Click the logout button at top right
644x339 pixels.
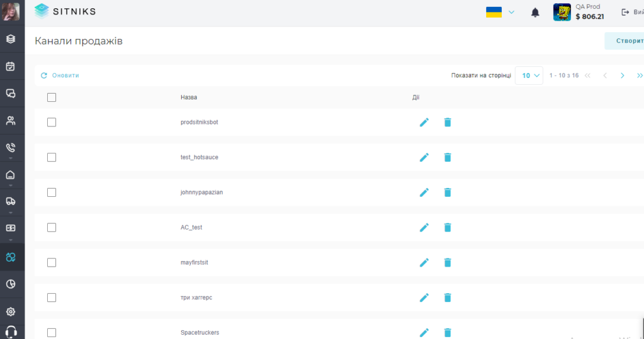pos(632,13)
